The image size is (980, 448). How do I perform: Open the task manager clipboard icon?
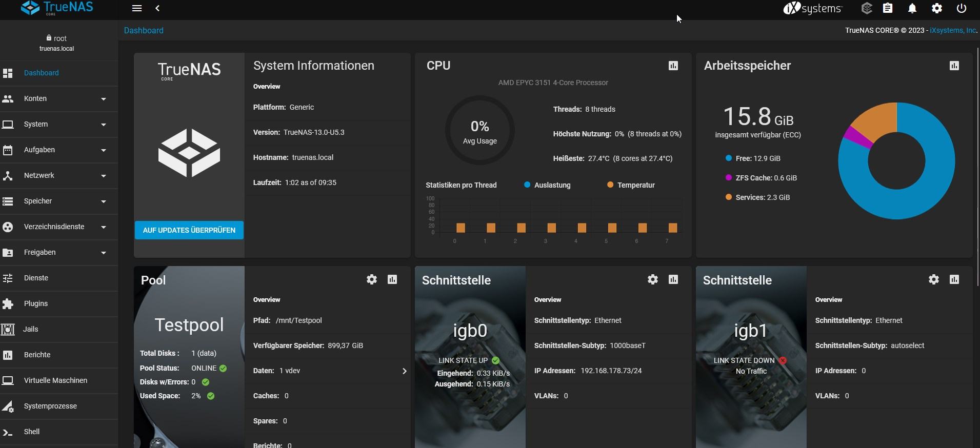pyautogui.click(x=888, y=8)
